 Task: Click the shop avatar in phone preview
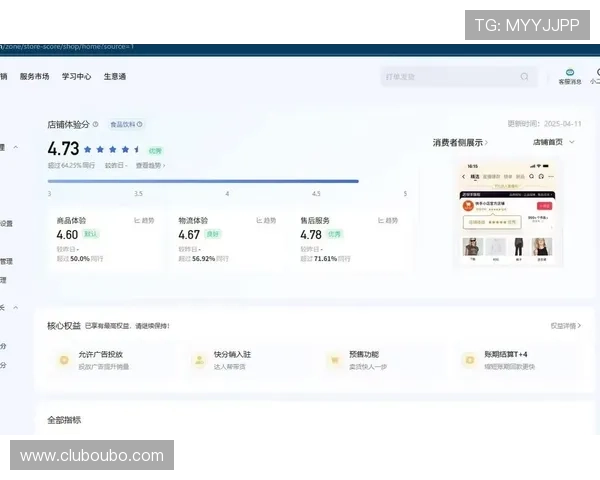tap(468, 206)
